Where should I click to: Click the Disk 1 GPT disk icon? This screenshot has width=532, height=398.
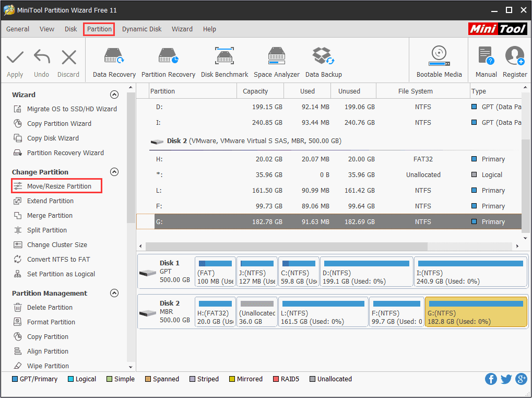click(148, 273)
